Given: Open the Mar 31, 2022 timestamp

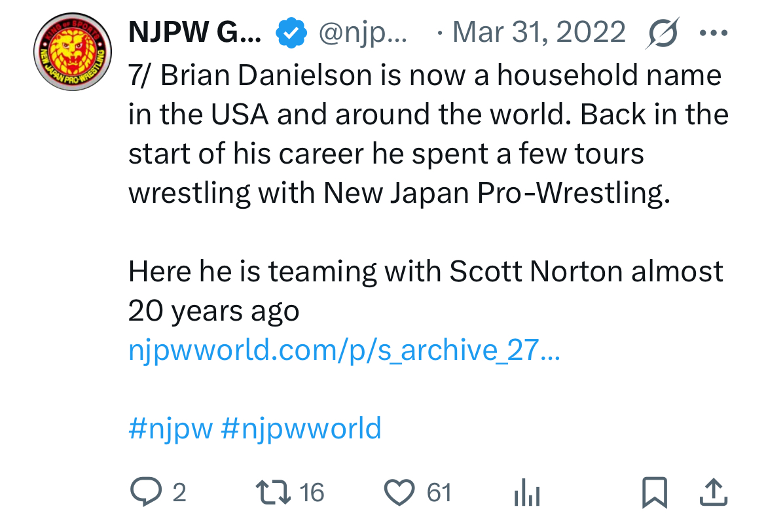Looking at the screenshot, I should point(539,32).
